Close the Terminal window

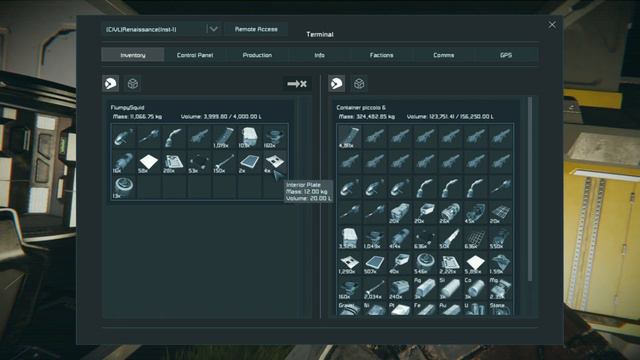552,25
